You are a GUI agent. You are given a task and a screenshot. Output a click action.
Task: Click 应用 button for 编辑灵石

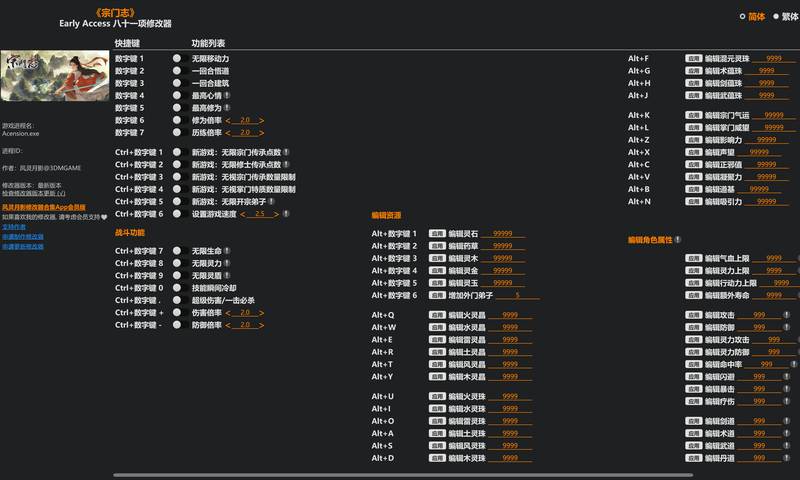437,234
